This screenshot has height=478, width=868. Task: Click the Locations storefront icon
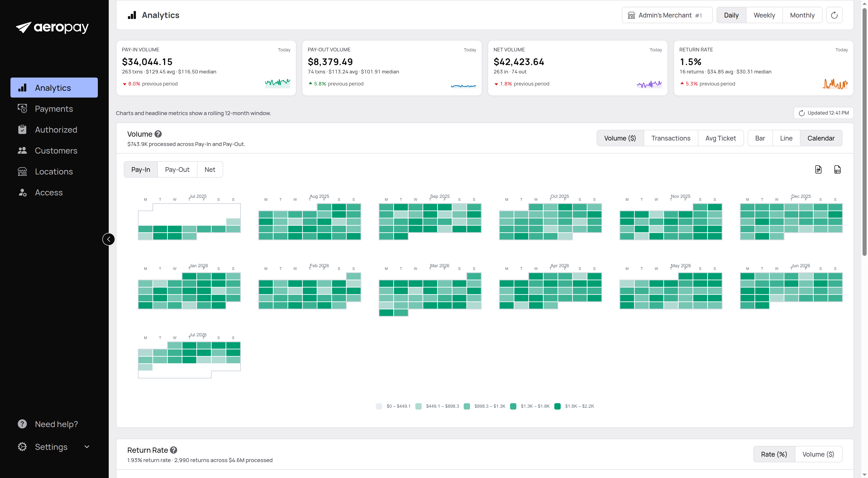(x=22, y=171)
